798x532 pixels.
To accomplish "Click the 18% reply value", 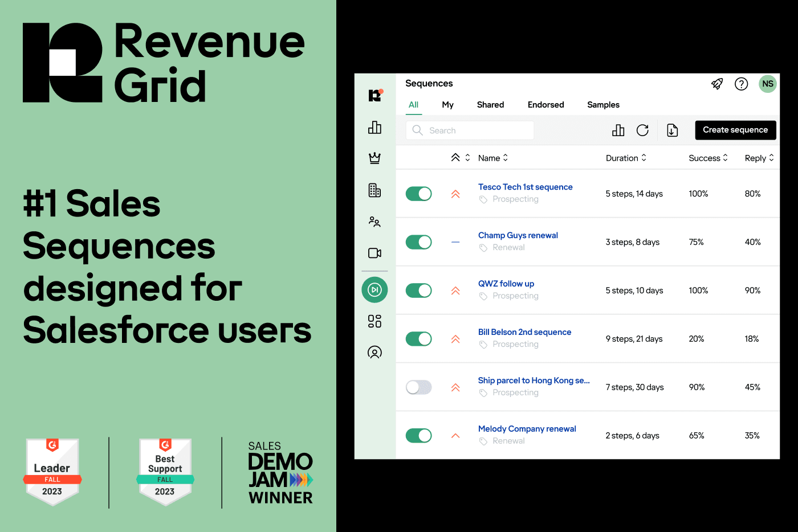I will [x=752, y=339].
